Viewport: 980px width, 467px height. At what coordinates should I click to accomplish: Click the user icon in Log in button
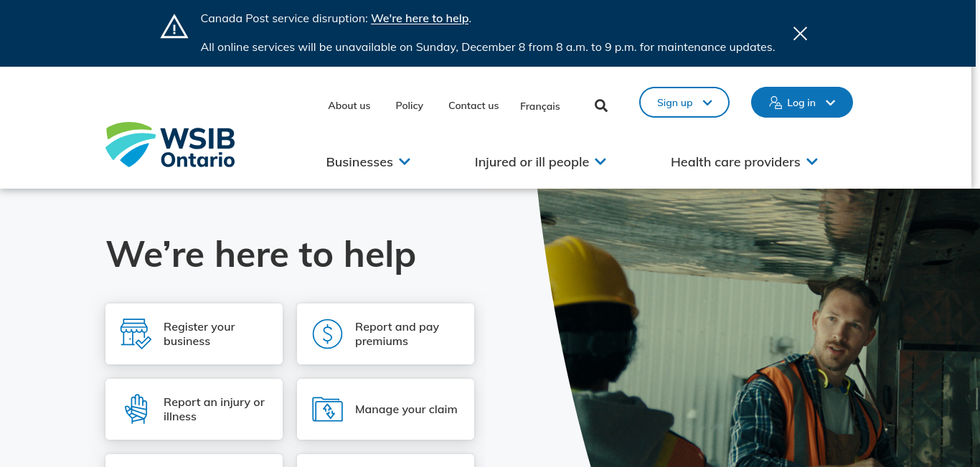pos(775,103)
